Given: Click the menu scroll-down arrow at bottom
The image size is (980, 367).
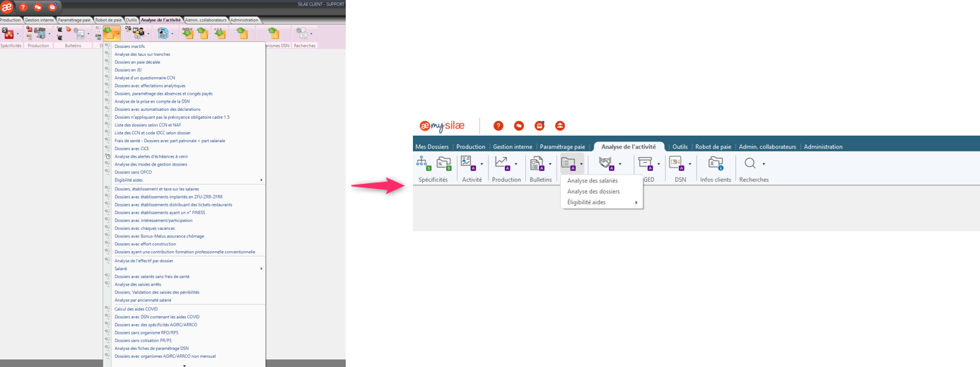Looking at the screenshot, I should point(185,366).
